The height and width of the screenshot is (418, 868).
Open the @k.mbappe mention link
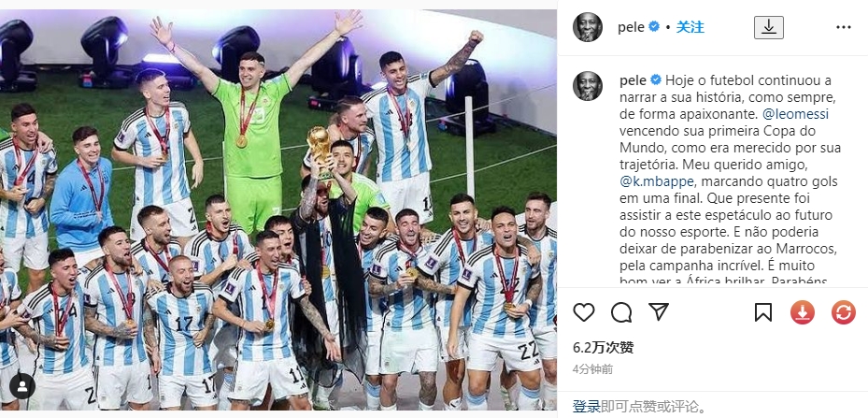click(653, 181)
